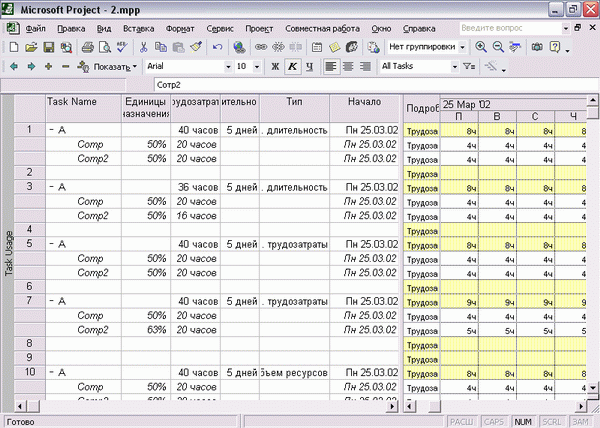Screen dimensions: 600x428
Task: Open the Нет группировки grouping dropdown
Action: point(463,47)
